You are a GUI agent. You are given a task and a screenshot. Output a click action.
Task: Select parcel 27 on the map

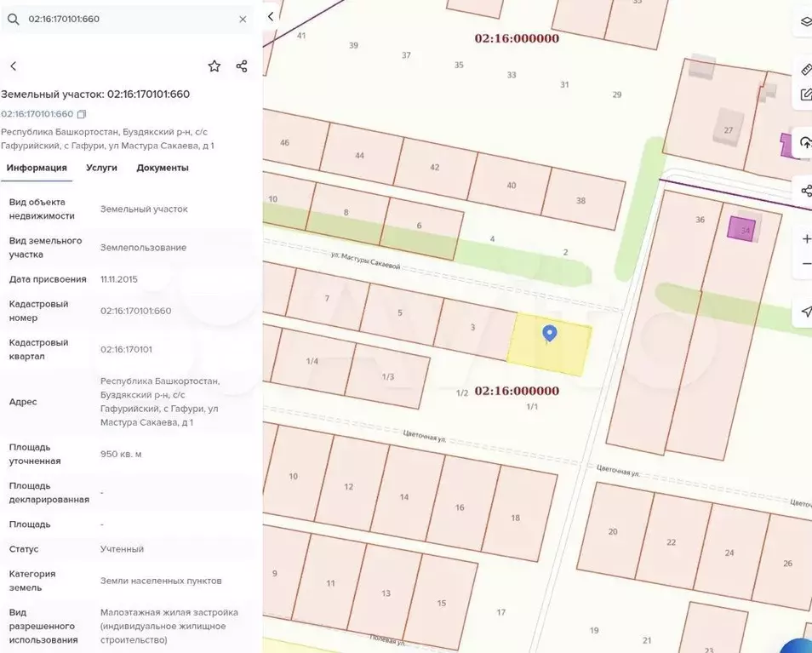pos(715,114)
